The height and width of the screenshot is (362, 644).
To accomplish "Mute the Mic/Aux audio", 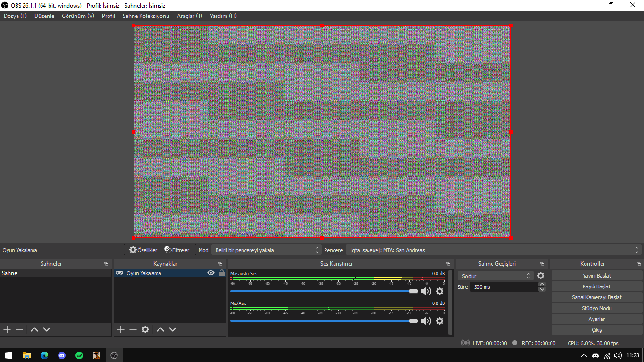I will coord(426,321).
